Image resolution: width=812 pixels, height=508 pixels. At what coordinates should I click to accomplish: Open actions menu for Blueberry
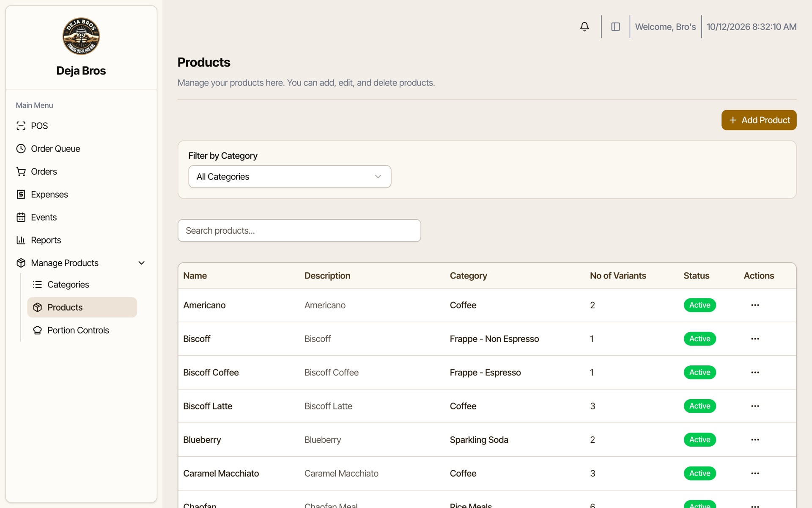[755, 440]
